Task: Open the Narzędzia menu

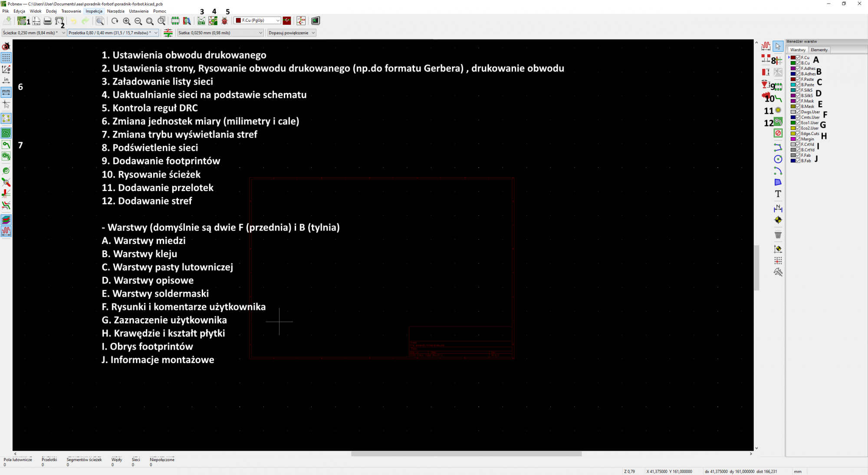Action: pos(115,11)
